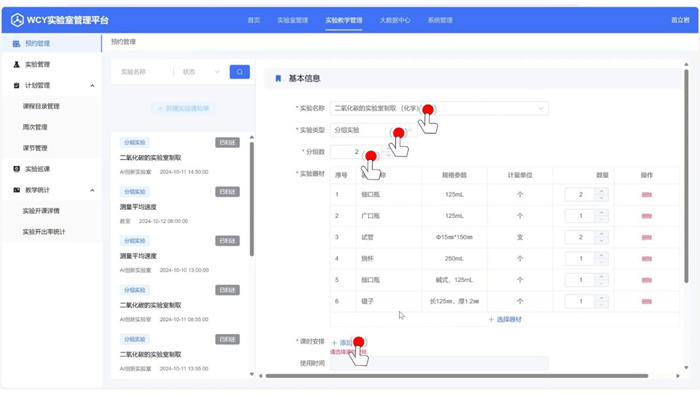Increase quantity for row 1 细口瓶

(x=601, y=191)
